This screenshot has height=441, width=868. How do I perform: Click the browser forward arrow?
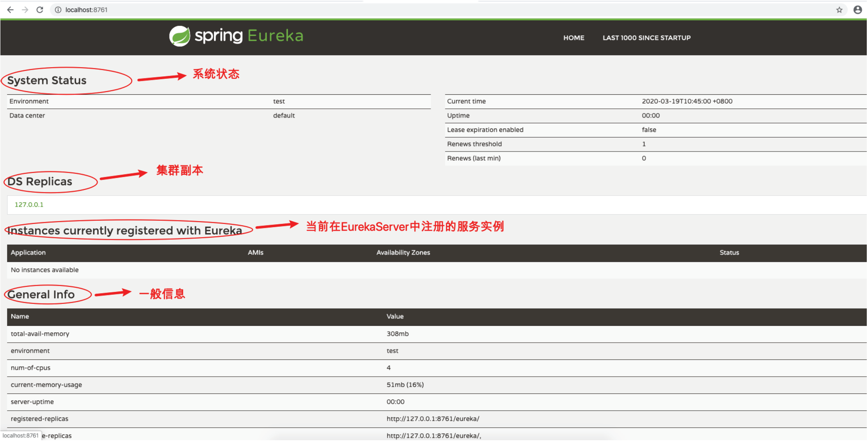pos(25,10)
